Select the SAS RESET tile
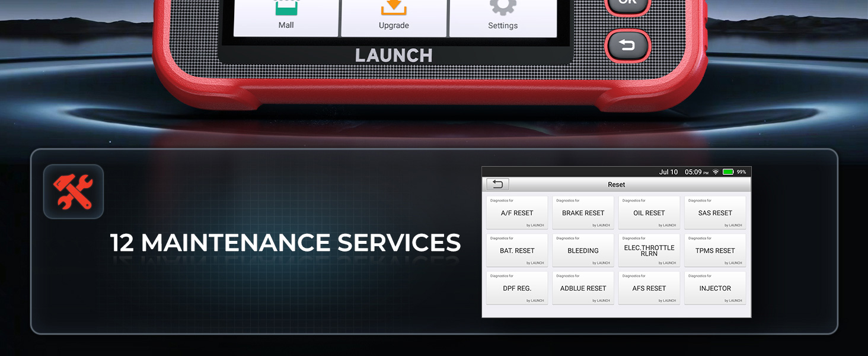The image size is (868, 356). [715, 212]
